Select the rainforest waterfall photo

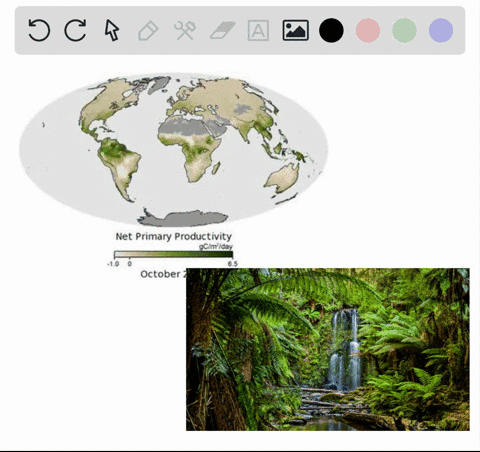click(x=328, y=349)
